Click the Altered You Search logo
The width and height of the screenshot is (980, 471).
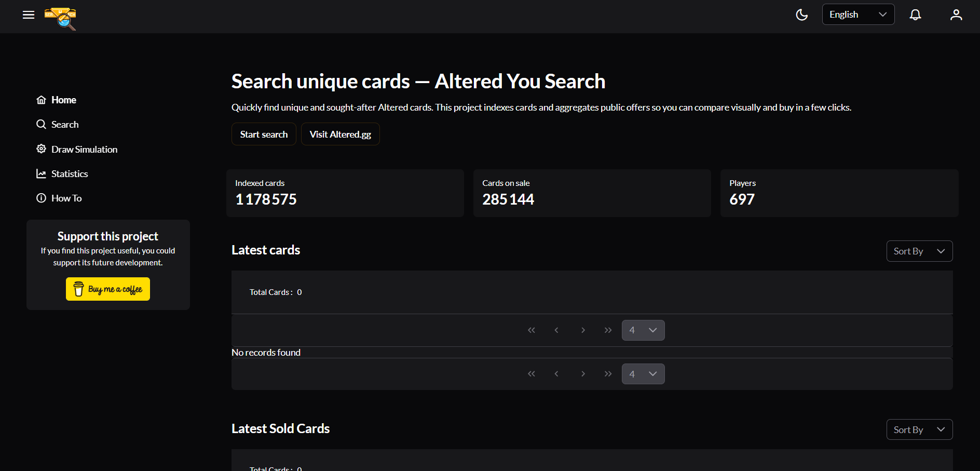pos(61,19)
